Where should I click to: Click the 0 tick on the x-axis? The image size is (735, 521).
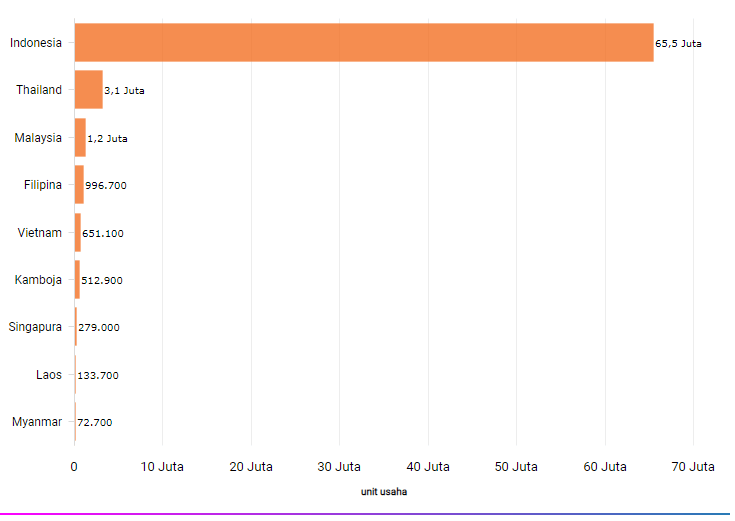74,466
